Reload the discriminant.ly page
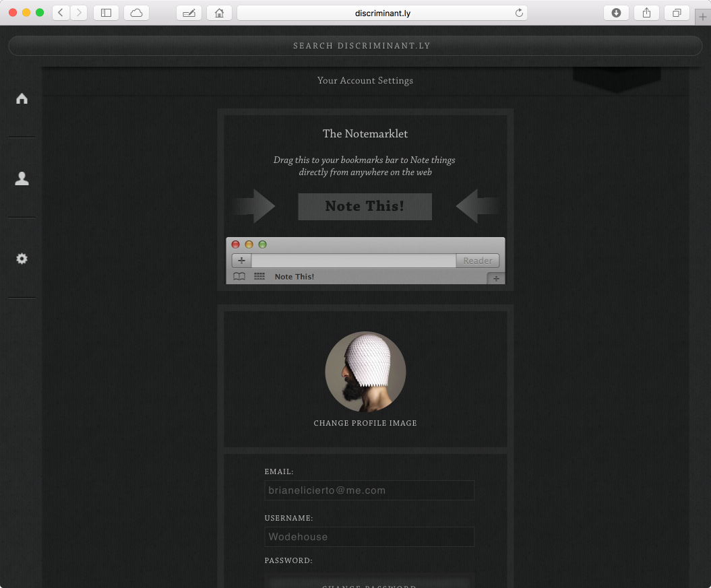The image size is (711, 588). pos(519,13)
